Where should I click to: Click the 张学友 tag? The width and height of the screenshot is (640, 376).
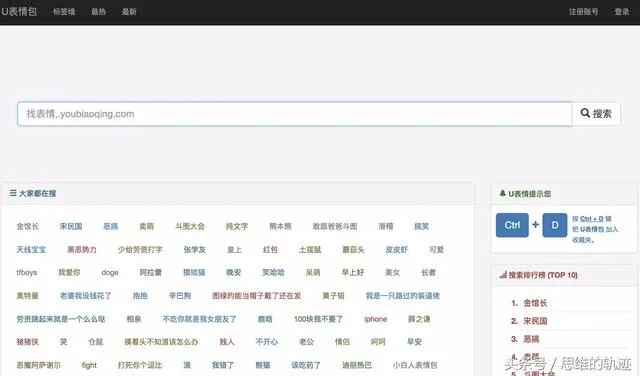pos(195,249)
